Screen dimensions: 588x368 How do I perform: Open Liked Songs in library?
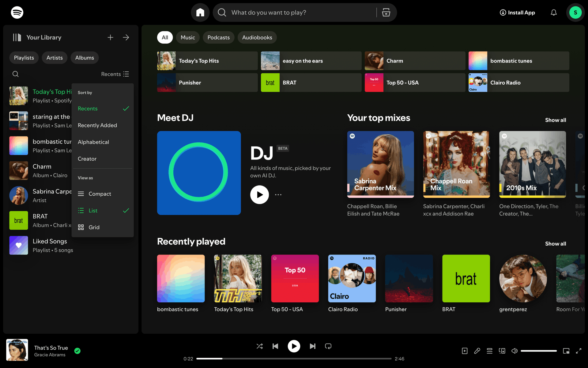pyautogui.click(x=70, y=245)
